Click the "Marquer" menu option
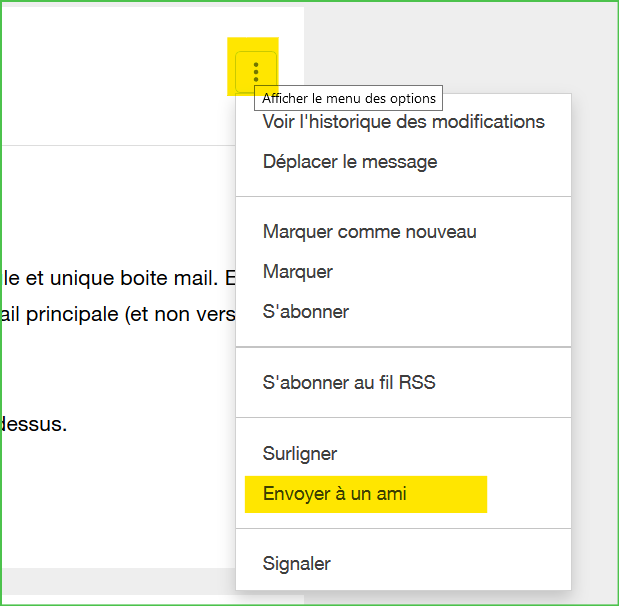Image resolution: width=619 pixels, height=606 pixels. [x=298, y=272]
